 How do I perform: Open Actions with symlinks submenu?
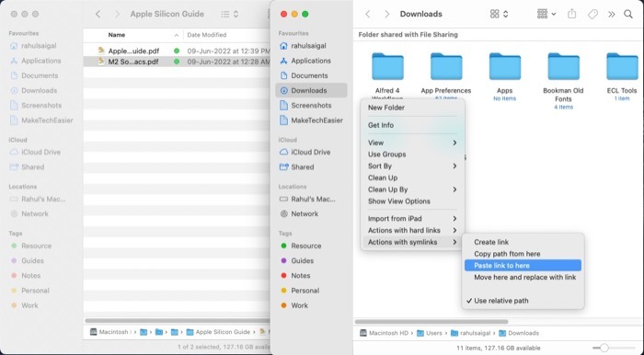[412, 242]
